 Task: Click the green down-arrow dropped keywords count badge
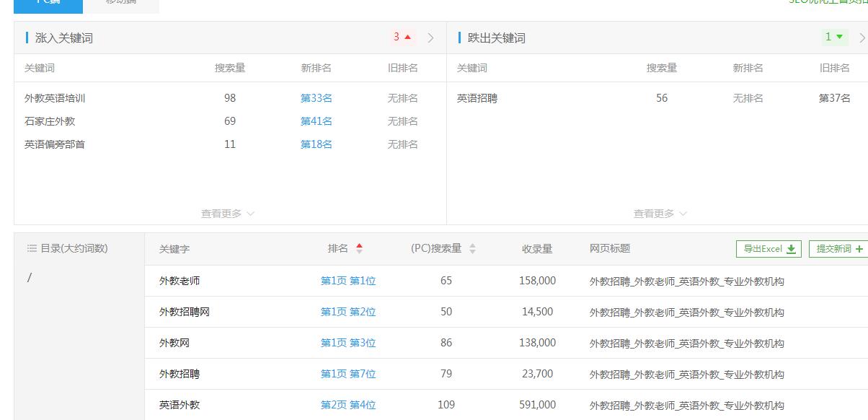pyautogui.click(x=834, y=38)
